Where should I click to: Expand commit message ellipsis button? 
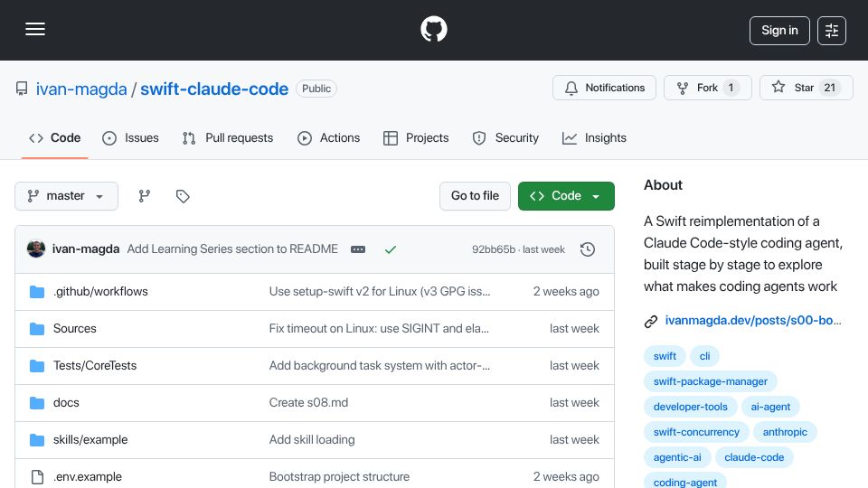click(x=358, y=249)
